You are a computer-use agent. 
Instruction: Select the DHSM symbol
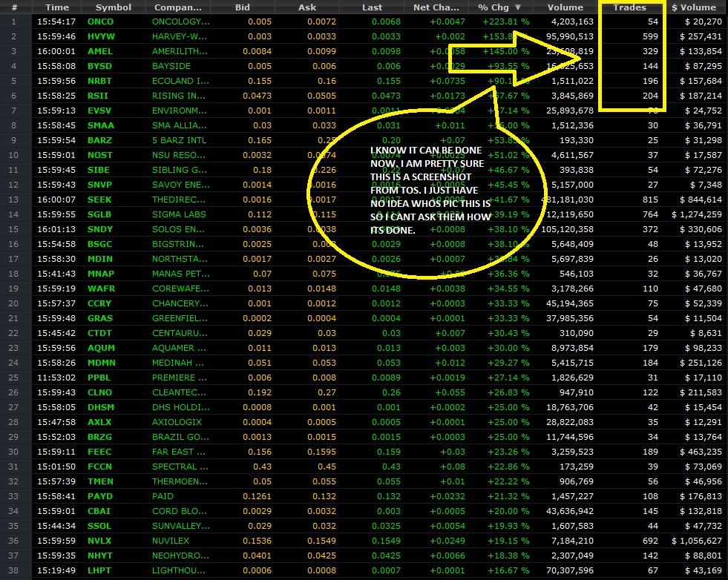coord(101,407)
